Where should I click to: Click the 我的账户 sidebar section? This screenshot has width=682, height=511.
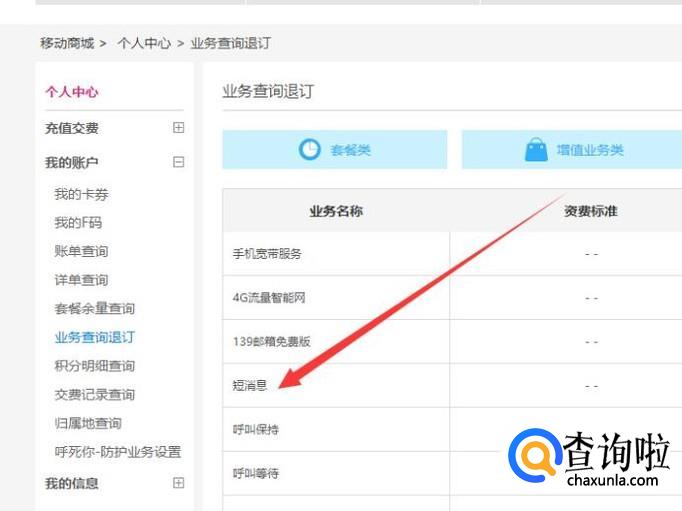click(72, 163)
